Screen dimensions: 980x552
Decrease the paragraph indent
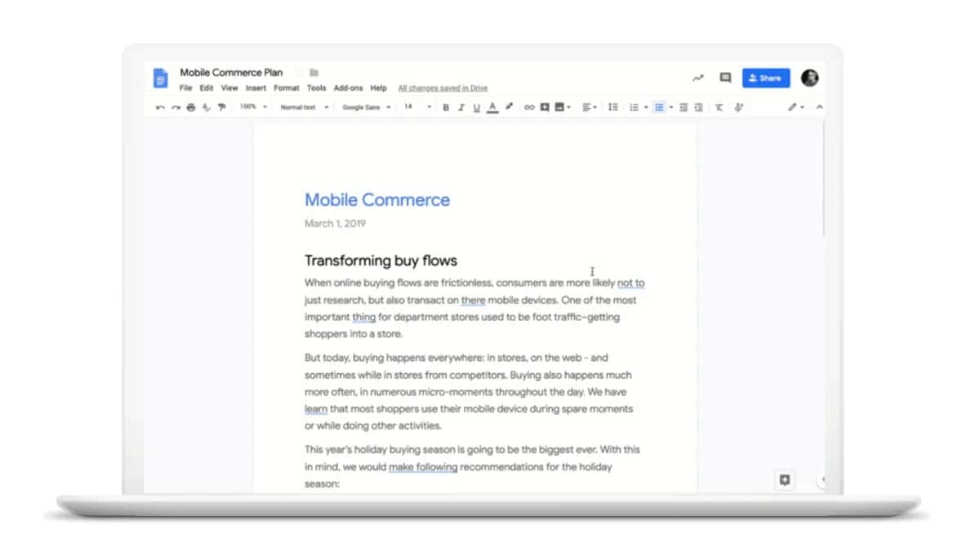coord(684,107)
